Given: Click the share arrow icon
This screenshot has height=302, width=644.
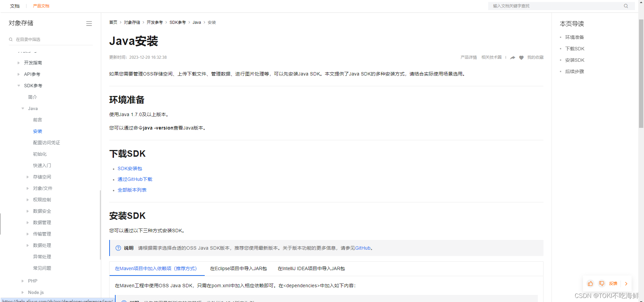Looking at the screenshot, I should coord(513,58).
